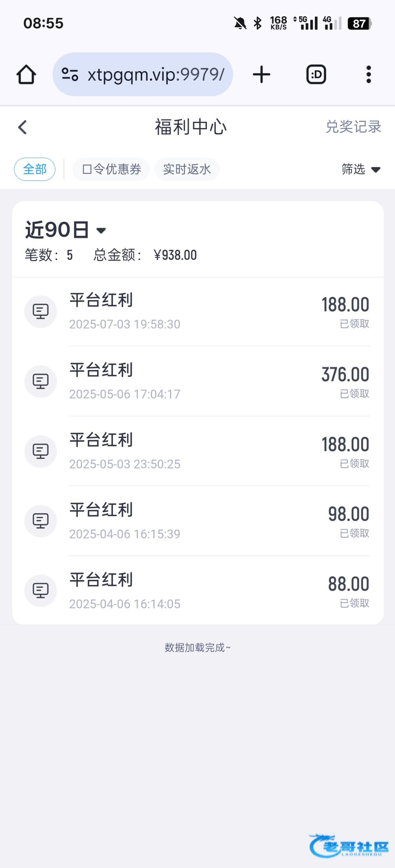The width and height of the screenshot is (395, 868).
Task: Open browser three-dot overflow menu
Action: (x=368, y=75)
